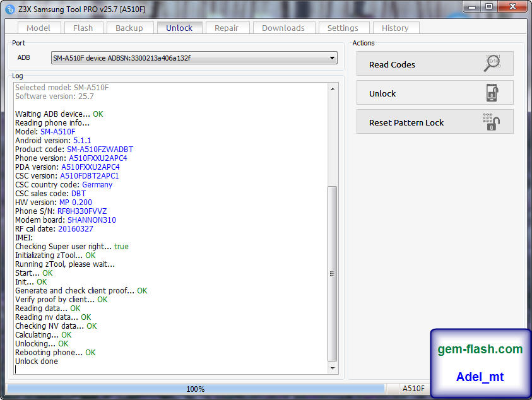The height and width of the screenshot is (400, 532).
Task: Click the 'Rebooting phone... OK' log line
Action: pyautogui.click(x=56, y=353)
